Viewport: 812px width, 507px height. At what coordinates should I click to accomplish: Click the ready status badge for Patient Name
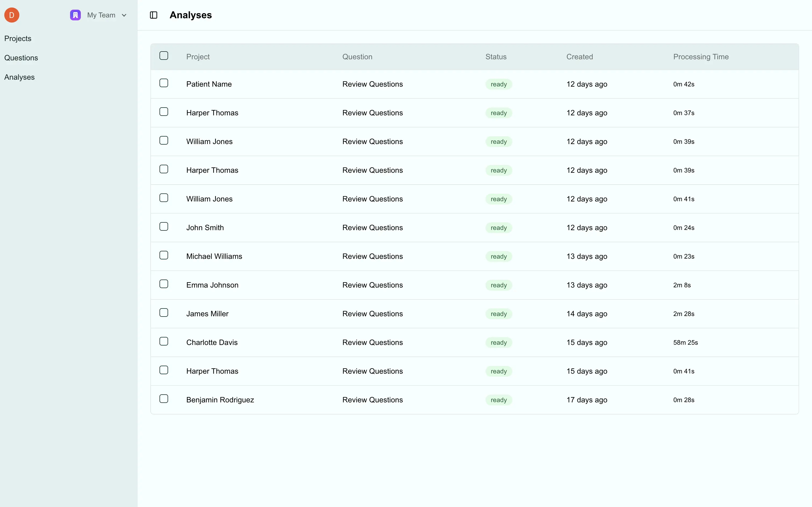(499, 84)
